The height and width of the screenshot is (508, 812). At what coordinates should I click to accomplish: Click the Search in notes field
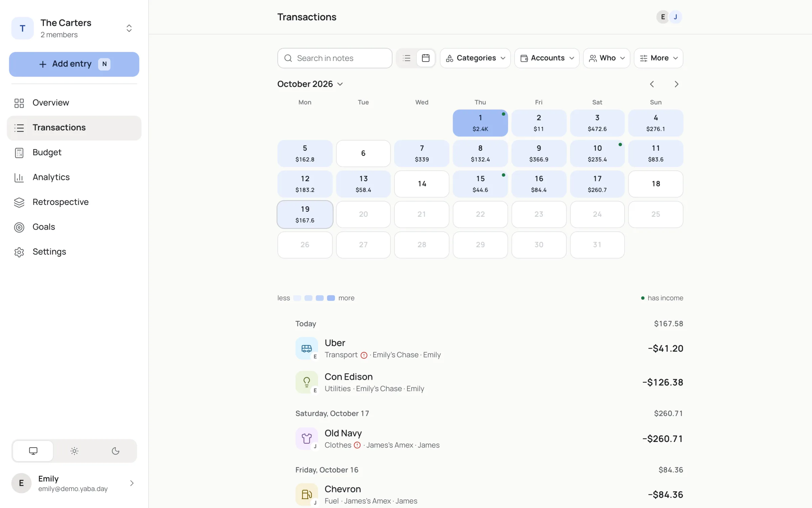coord(335,58)
